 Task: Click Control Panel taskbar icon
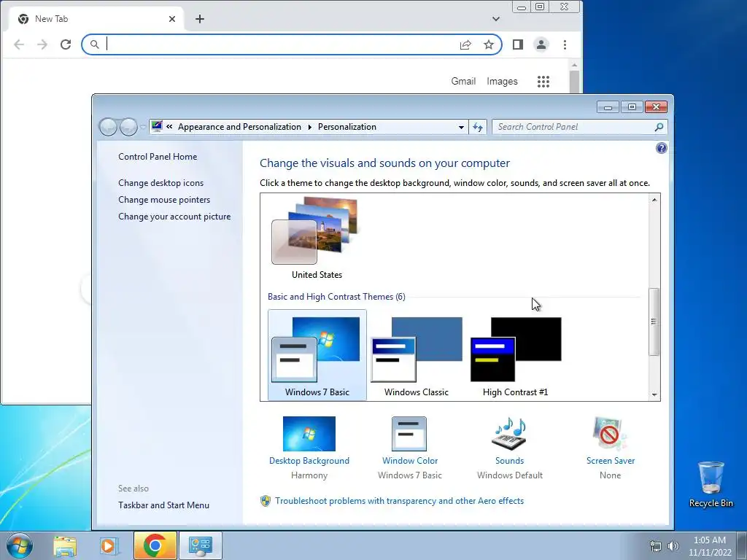tap(200, 545)
